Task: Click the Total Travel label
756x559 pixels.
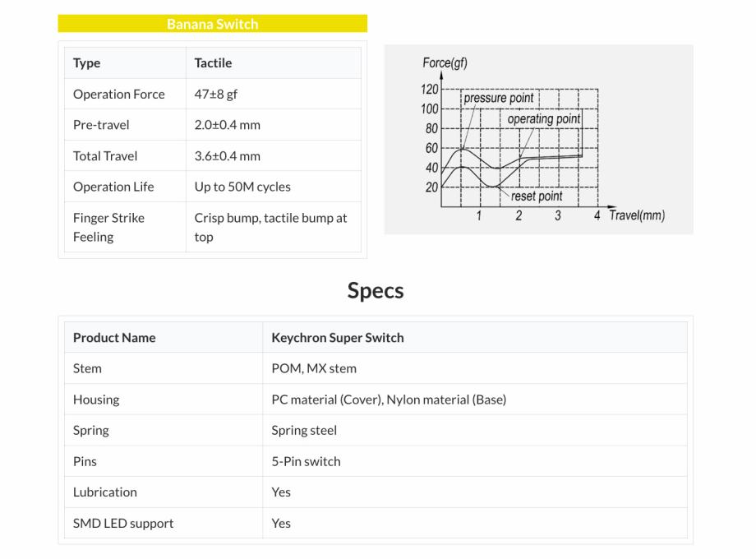Action: tap(105, 156)
